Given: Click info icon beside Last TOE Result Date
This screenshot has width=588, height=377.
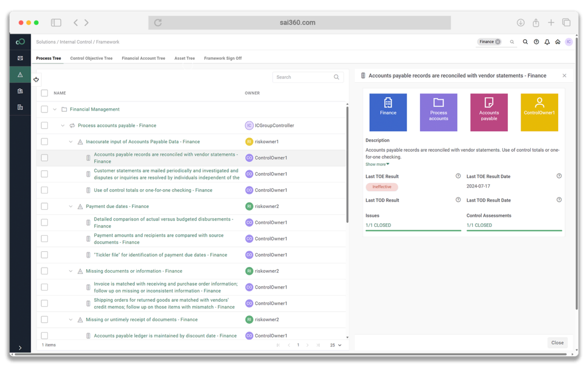Looking at the screenshot, I should [x=559, y=176].
